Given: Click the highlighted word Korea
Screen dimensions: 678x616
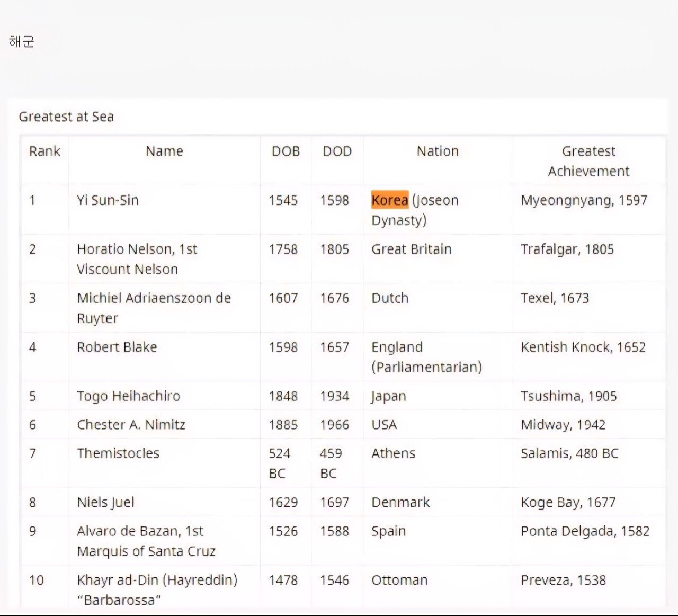Looking at the screenshot, I should 390,200.
